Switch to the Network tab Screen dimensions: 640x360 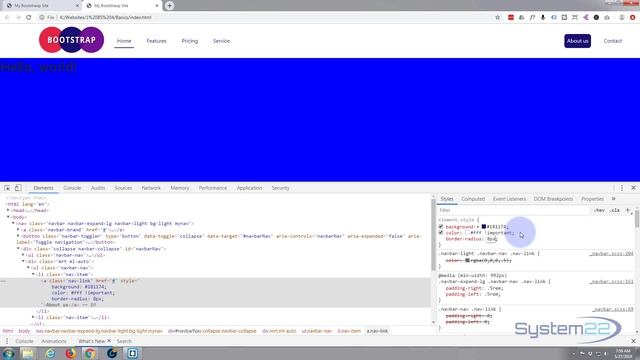pos(151,188)
